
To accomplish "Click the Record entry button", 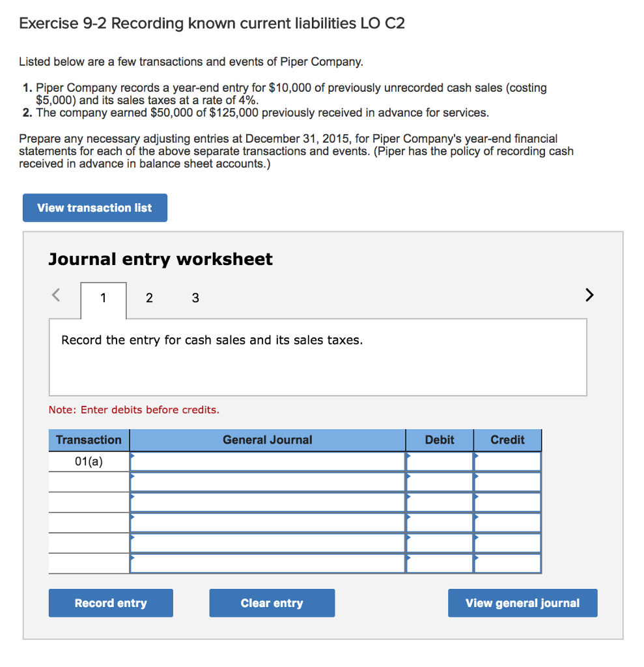I will pos(110,603).
